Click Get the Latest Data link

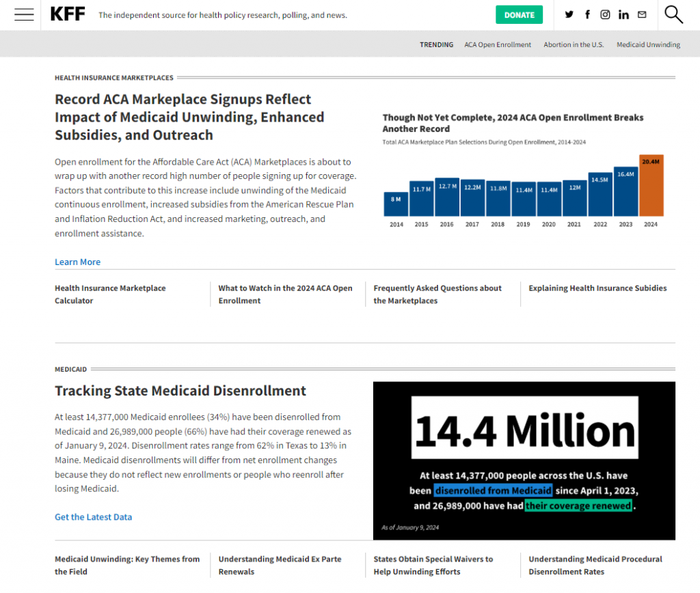click(x=93, y=517)
